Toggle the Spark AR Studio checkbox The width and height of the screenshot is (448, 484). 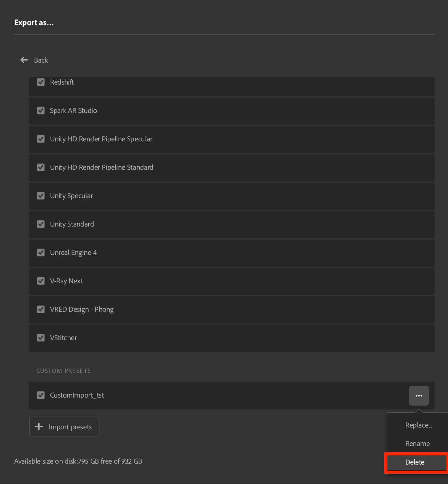[41, 111]
